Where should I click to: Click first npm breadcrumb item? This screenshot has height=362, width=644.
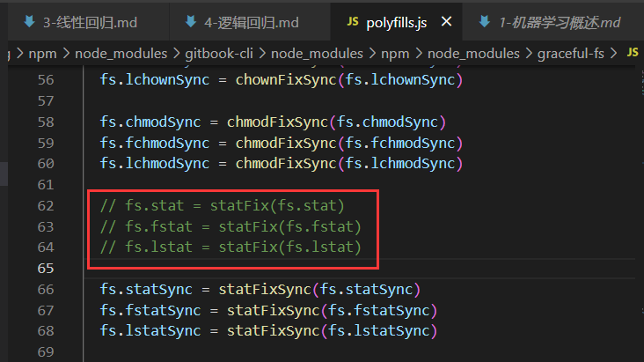click(43, 54)
